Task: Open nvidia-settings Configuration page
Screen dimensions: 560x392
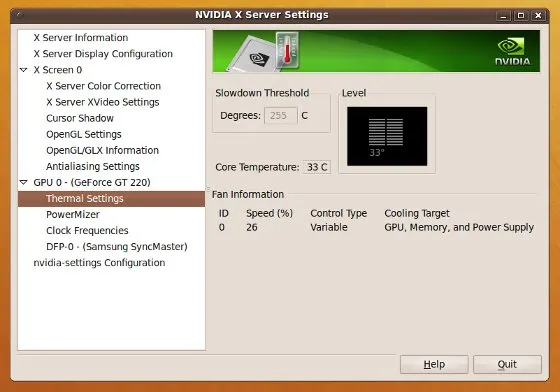Action: tap(99, 263)
